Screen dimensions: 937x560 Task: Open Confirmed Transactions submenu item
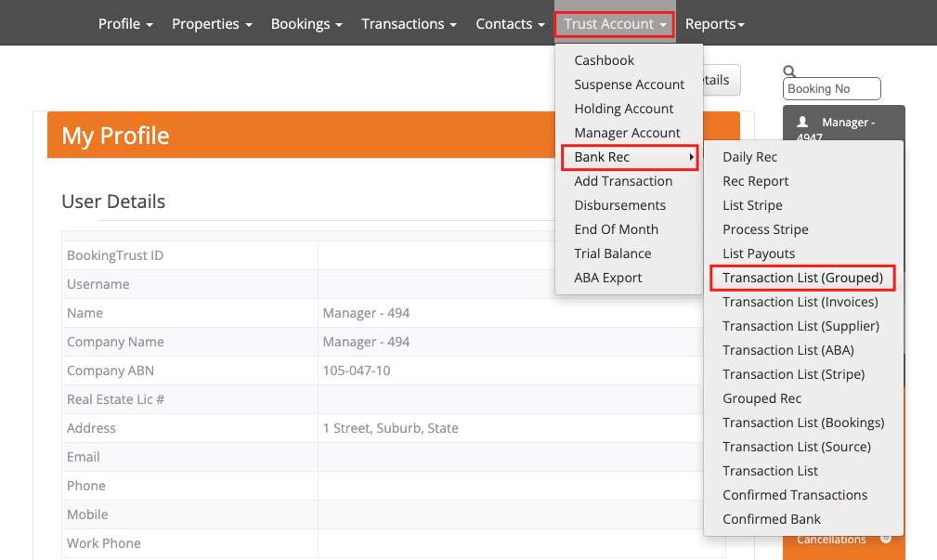point(795,495)
